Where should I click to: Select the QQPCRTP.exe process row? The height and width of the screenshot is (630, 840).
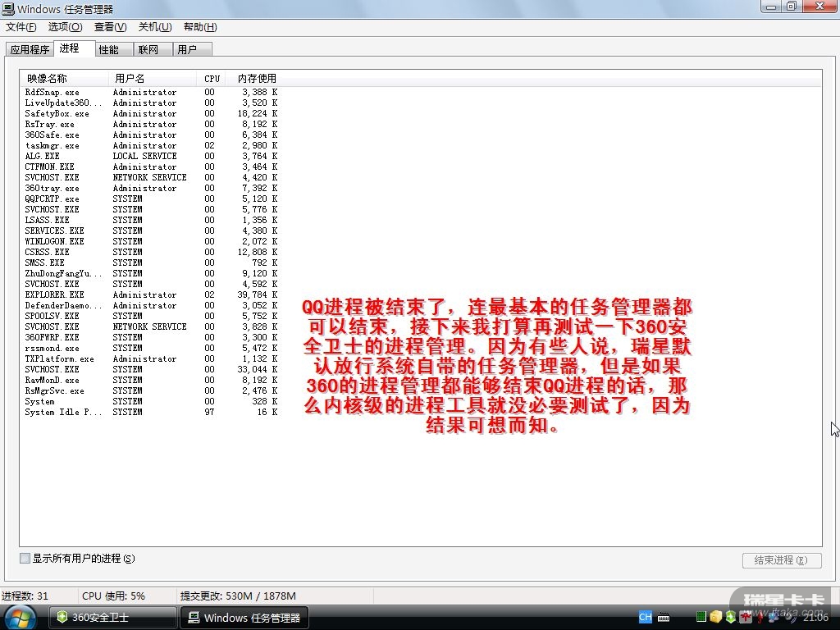[151, 199]
